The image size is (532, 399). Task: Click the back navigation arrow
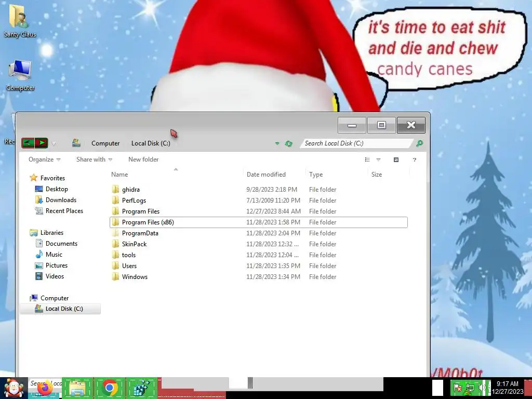pos(28,143)
